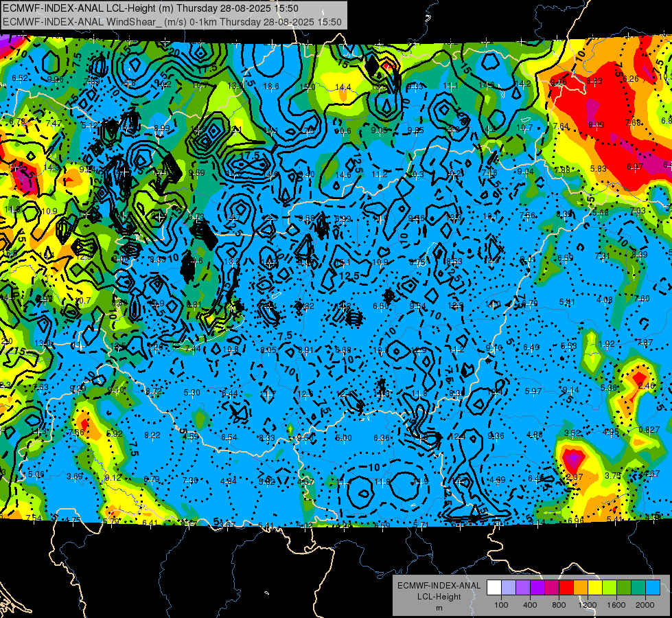Select the sky blue legend swatch
Screen dimensions: 672x618
652,588
